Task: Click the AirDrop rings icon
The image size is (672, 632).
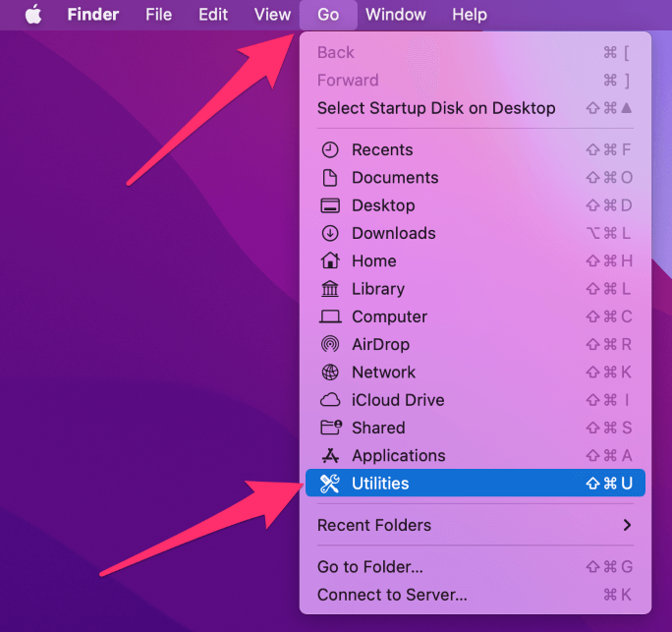Action: tap(330, 344)
